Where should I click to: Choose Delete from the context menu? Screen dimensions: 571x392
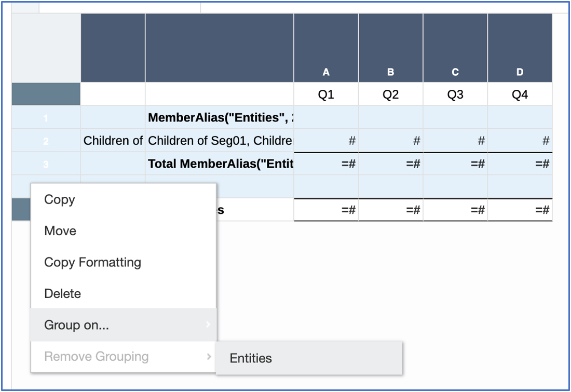(x=62, y=293)
